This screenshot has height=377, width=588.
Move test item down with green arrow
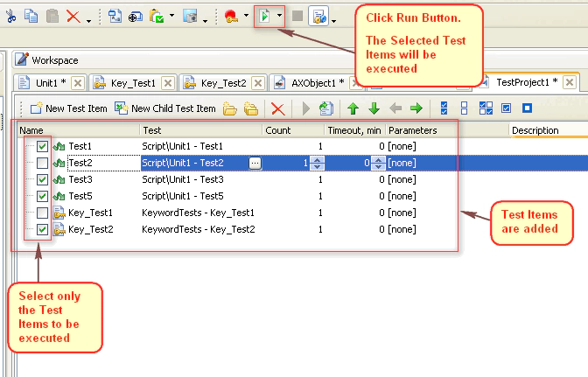coord(374,108)
